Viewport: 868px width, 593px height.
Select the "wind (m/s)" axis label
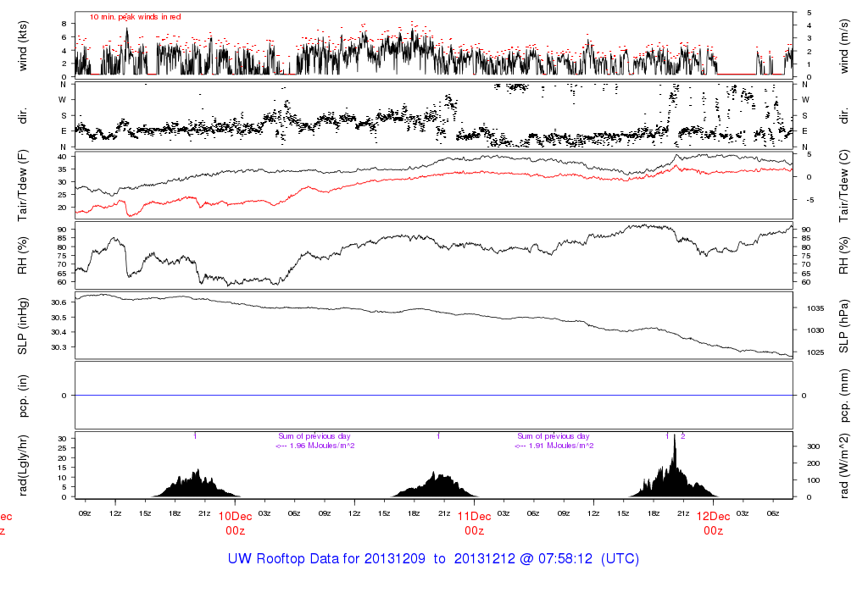pyautogui.click(x=843, y=46)
